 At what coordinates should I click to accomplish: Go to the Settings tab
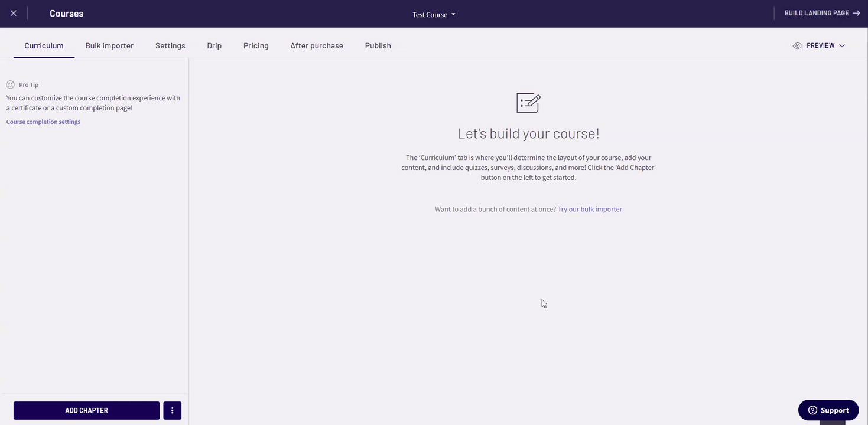pos(170,45)
